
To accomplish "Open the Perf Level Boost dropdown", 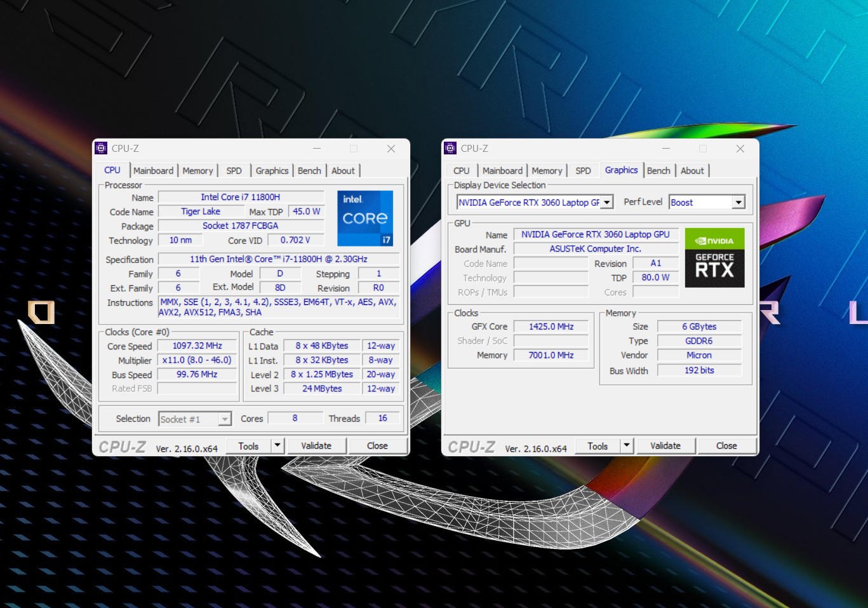I will tap(738, 203).
